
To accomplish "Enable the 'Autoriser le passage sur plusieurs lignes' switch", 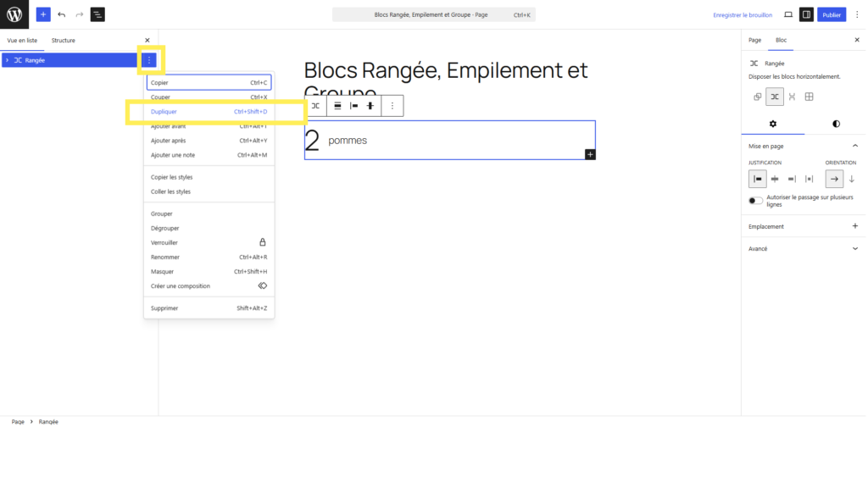I will pyautogui.click(x=755, y=200).
